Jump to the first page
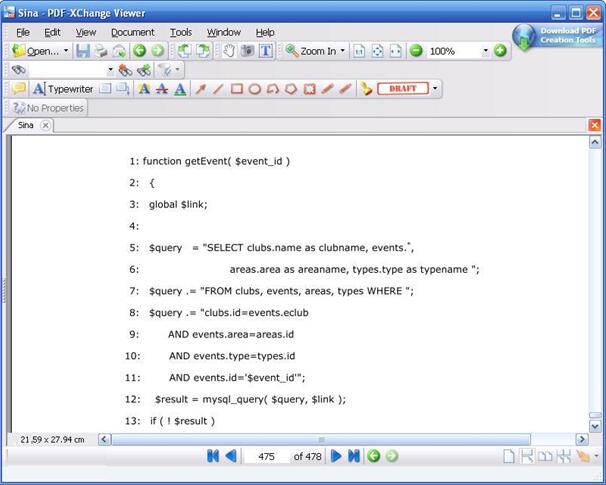Image resolution: width=606 pixels, height=485 pixels. pos(213,456)
